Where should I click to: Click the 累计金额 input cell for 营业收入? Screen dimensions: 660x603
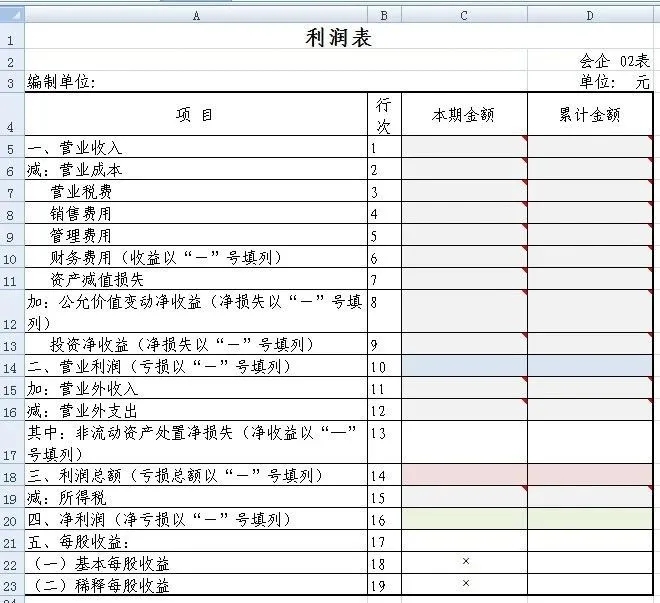pyautogui.click(x=590, y=147)
